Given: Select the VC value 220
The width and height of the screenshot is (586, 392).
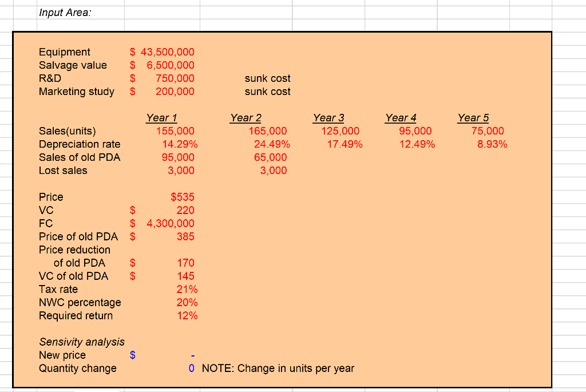Looking at the screenshot, I should click(185, 210).
